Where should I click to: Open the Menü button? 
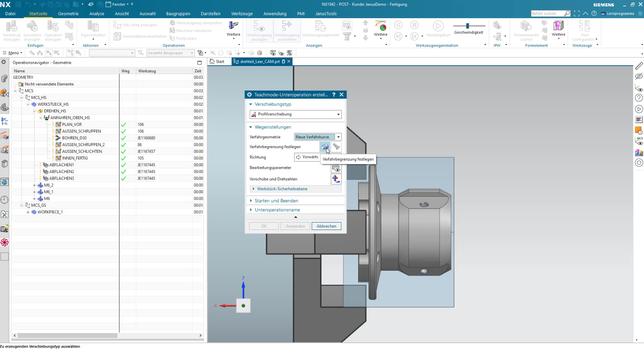(x=13, y=53)
